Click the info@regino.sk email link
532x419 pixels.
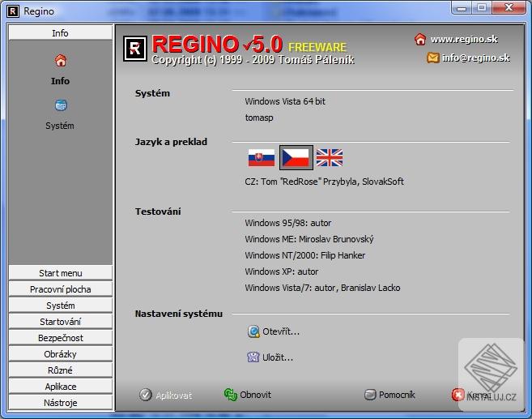click(x=475, y=58)
